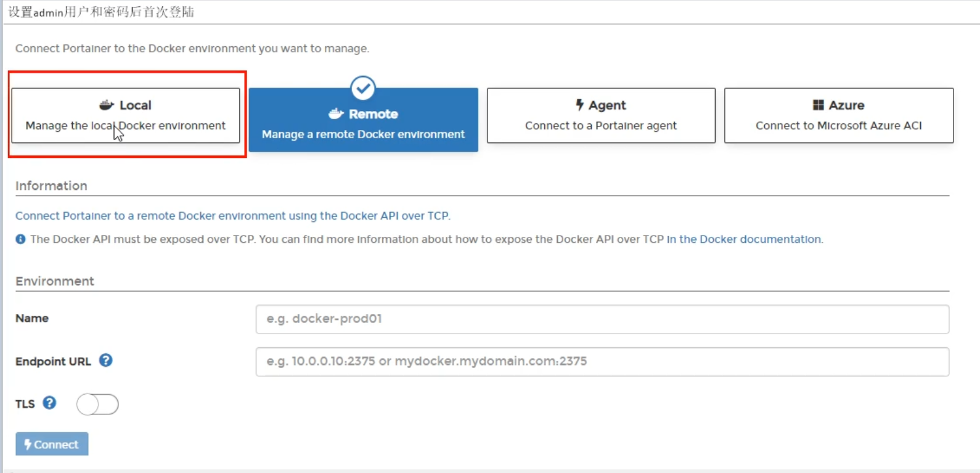980x473 pixels.
Task: Click 'Manage a remote Docker environment' caption
Action: click(x=363, y=134)
